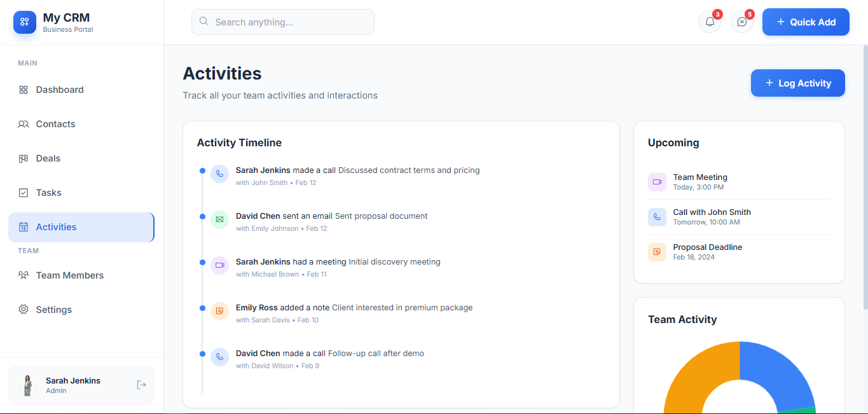Screen dimensions: 868x414
Task: Open Team Members page
Action: tap(70, 275)
